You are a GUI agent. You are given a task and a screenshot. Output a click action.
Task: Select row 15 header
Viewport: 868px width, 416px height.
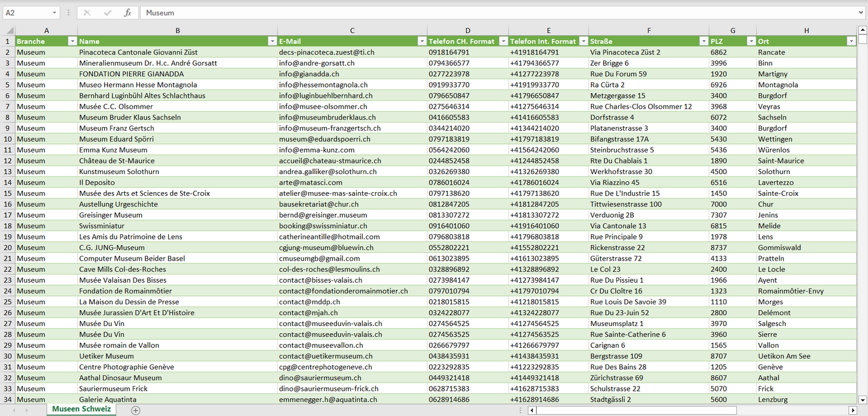(x=8, y=193)
